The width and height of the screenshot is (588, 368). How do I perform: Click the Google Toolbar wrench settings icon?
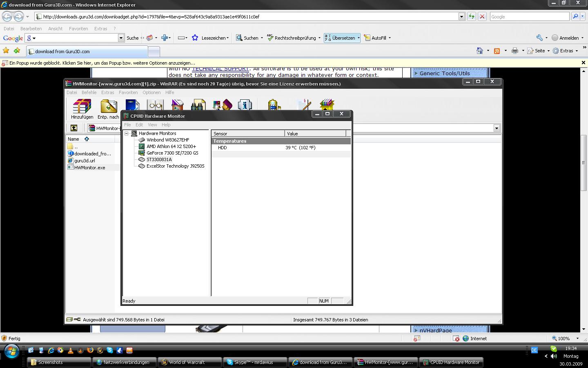(x=539, y=38)
